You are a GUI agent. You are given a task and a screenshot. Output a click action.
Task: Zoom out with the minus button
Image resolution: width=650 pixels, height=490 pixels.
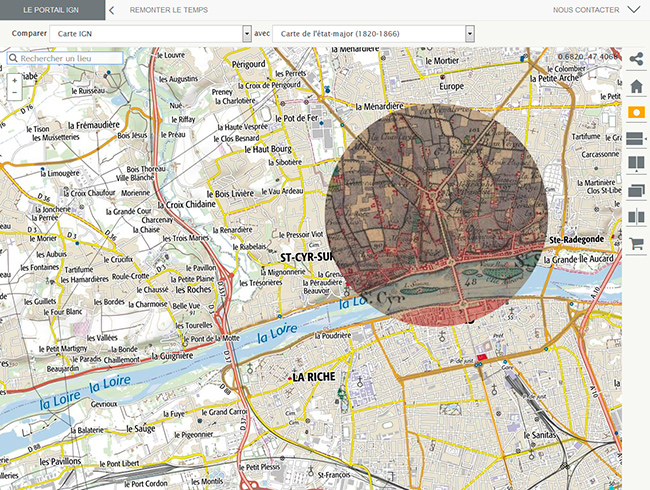click(x=15, y=92)
